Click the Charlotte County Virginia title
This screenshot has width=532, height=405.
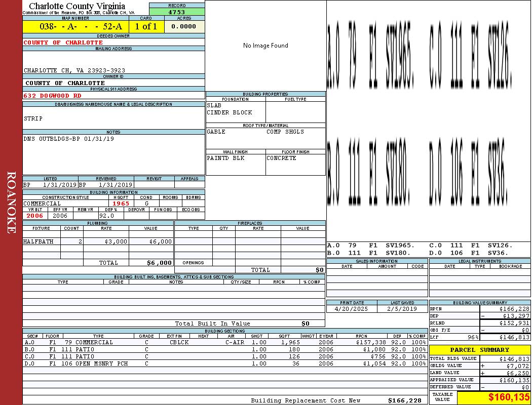tap(77, 6)
